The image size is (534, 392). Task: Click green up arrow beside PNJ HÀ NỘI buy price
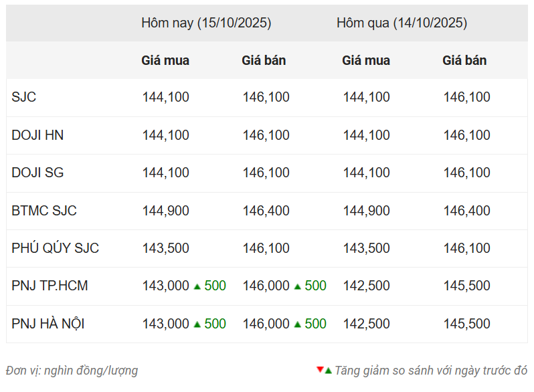coord(197,324)
